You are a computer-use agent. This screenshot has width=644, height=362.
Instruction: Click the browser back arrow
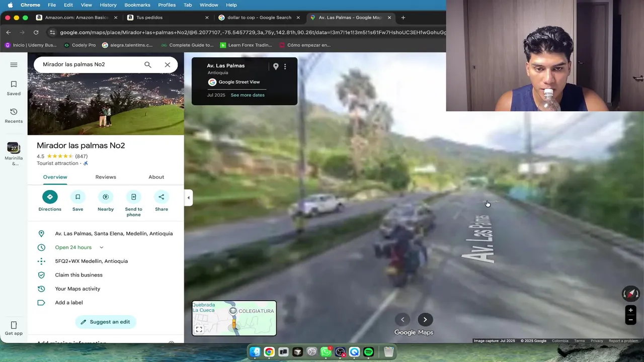[x=9, y=32]
